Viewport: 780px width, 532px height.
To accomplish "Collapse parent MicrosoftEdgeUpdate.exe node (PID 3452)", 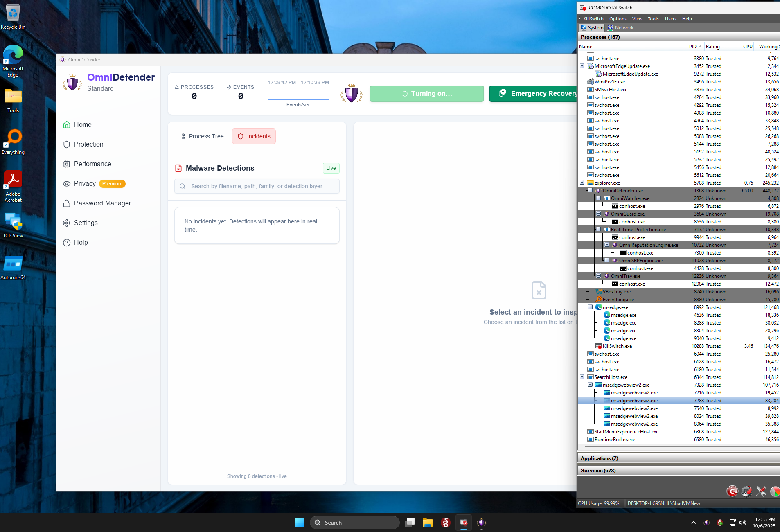I will pos(582,66).
